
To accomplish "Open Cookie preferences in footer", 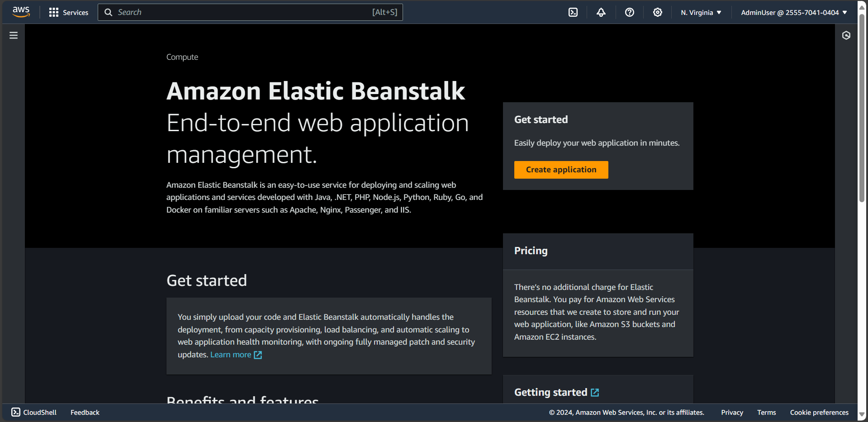I will [819, 413].
